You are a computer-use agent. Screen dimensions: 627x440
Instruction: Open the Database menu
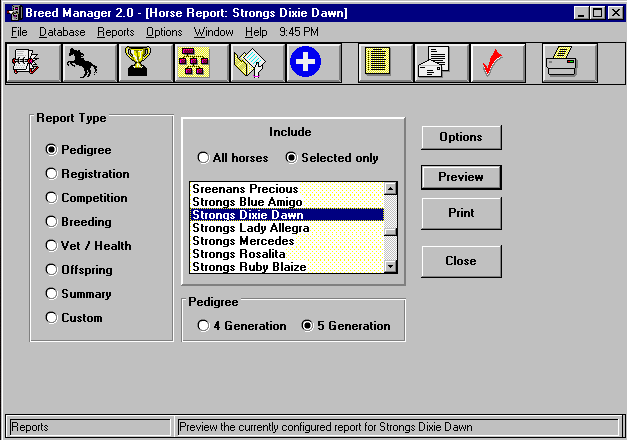(x=62, y=32)
